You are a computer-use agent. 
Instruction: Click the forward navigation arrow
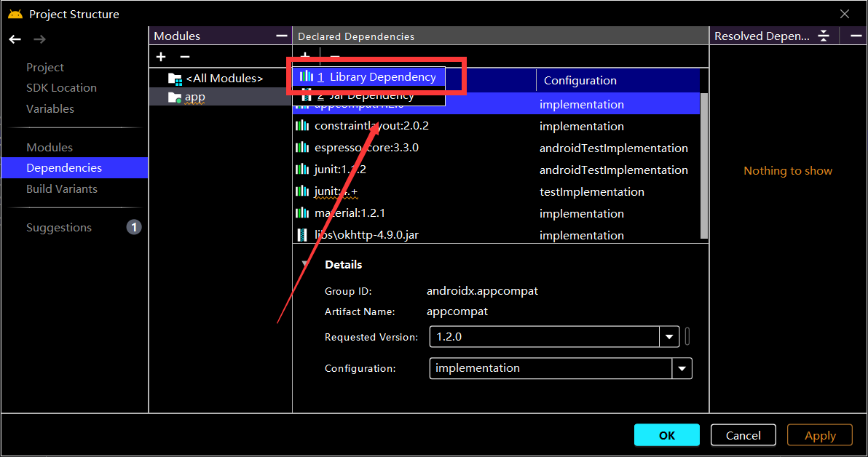[39, 39]
